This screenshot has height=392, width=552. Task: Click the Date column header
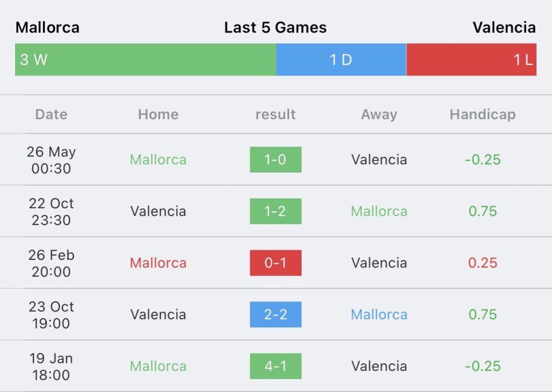[x=51, y=114]
